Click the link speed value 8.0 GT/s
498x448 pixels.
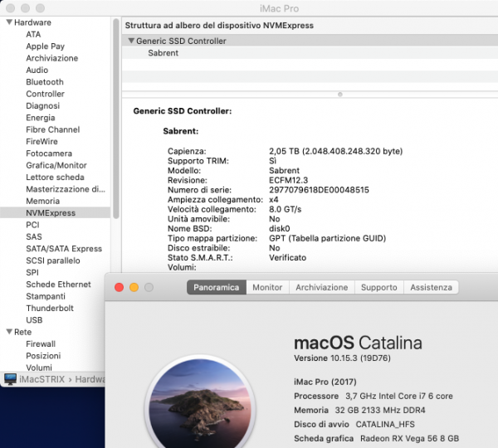pyautogui.click(x=285, y=209)
